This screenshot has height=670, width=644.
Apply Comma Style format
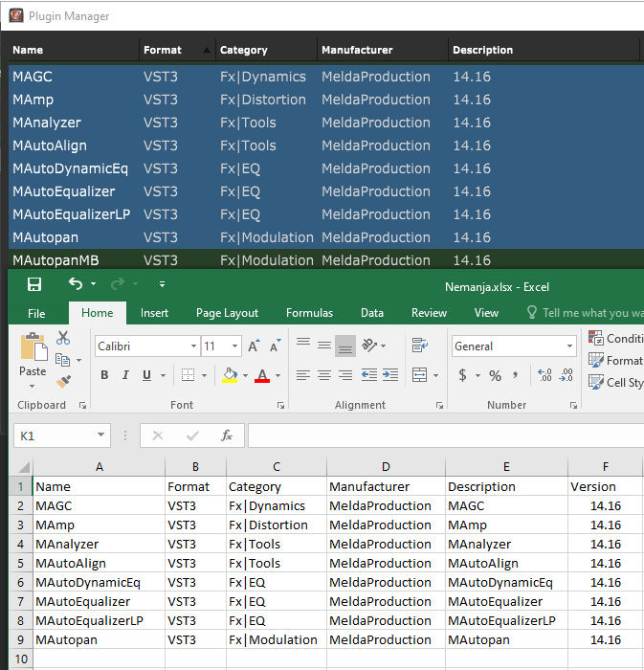click(x=516, y=375)
